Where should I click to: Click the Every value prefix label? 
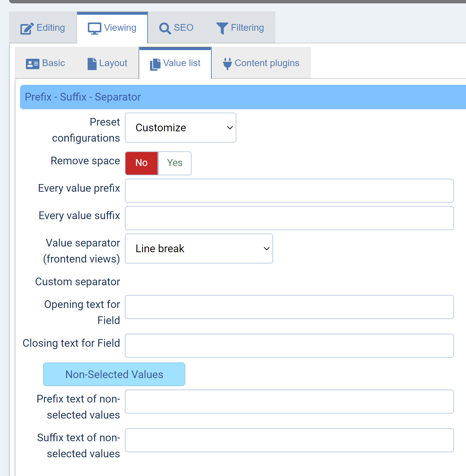coord(79,188)
